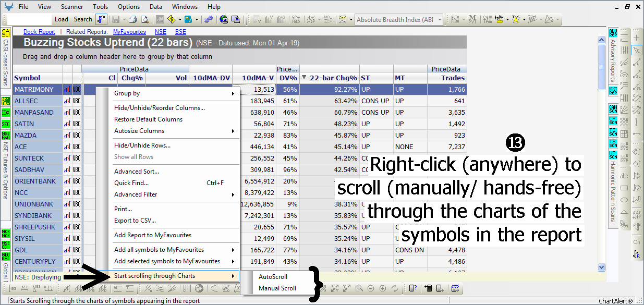
Task: Click the M PVT toolbar icon
Action: [472, 19]
